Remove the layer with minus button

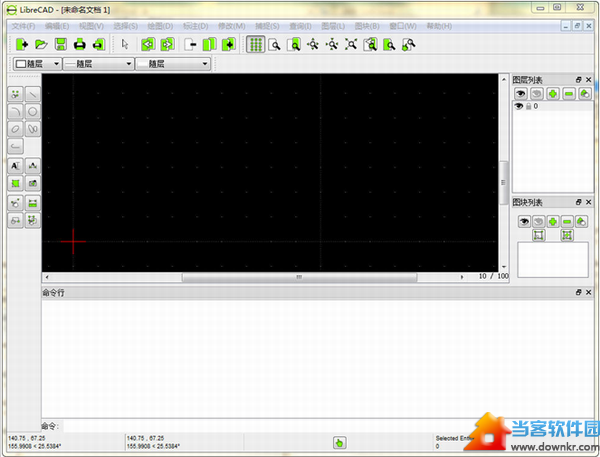coord(568,93)
